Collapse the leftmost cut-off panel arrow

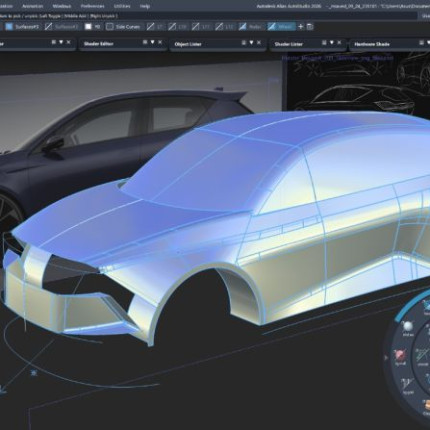coord(61,42)
